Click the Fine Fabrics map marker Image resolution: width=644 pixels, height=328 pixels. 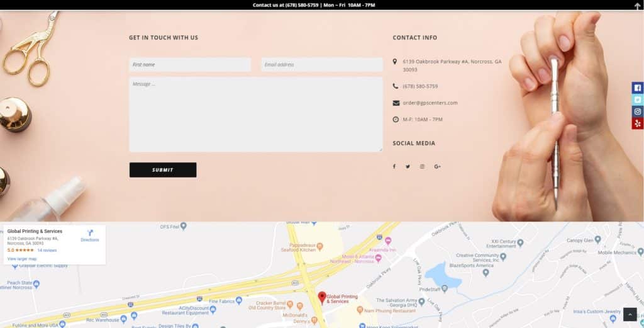pos(239,301)
